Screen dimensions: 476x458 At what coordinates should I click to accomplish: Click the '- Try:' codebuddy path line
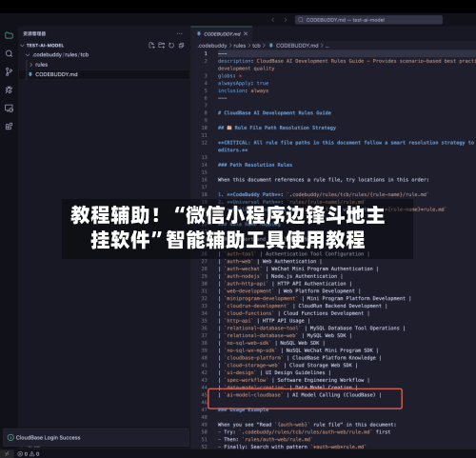[x=304, y=432]
